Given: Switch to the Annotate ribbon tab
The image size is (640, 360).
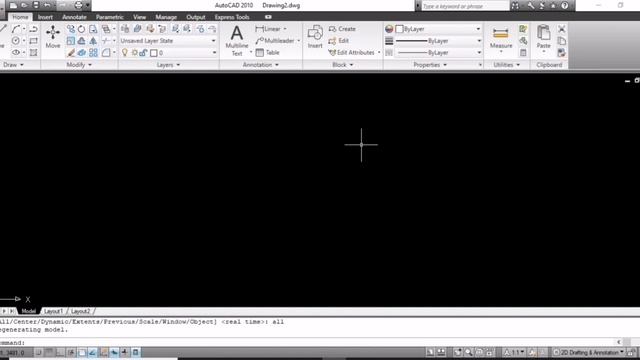Looking at the screenshot, I should pos(74,17).
